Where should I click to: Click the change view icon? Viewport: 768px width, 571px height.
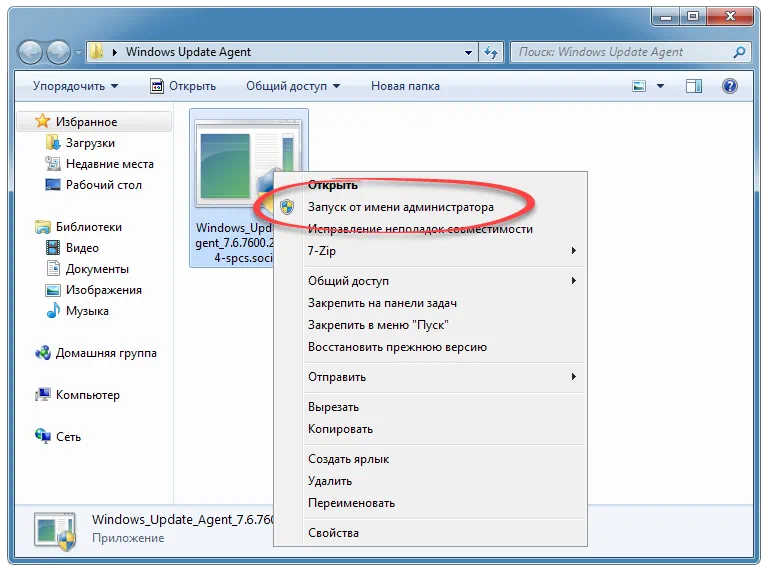click(639, 86)
